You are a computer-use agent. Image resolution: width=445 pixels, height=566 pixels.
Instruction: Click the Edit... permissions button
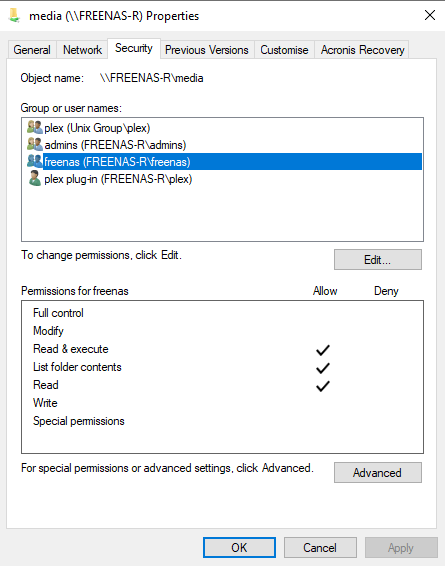point(378,260)
